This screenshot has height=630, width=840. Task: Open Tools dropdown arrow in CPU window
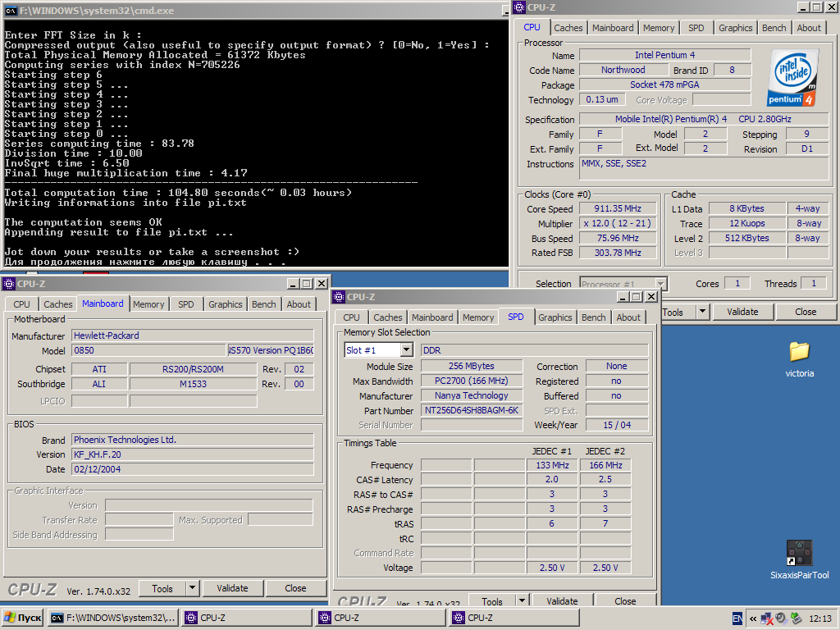coord(702,311)
